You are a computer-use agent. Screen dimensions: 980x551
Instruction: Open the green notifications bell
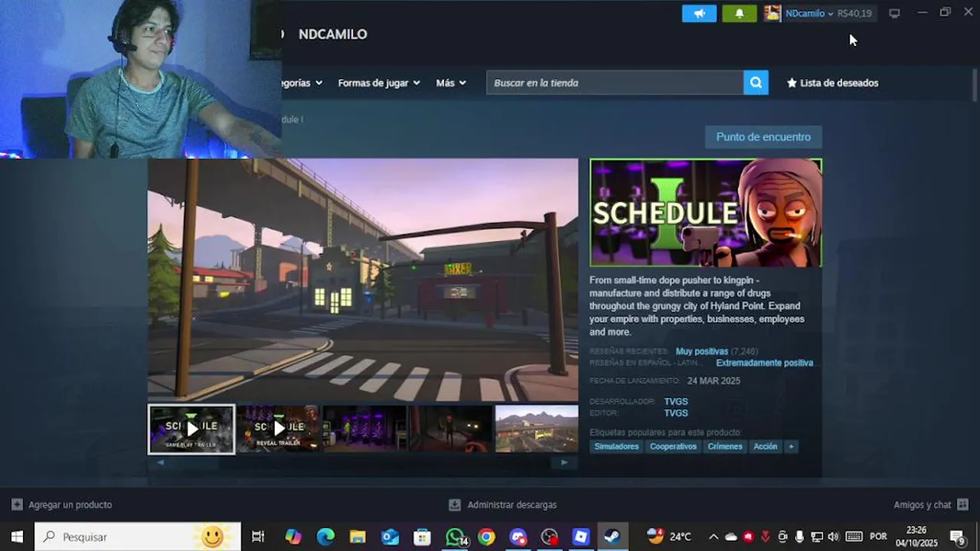[x=739, y=14]
